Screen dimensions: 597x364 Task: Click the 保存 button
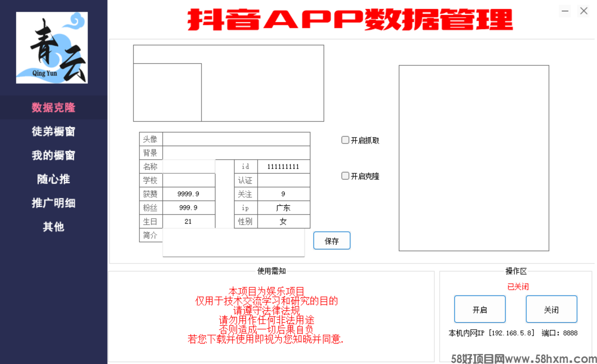click(x=332, y=241)
